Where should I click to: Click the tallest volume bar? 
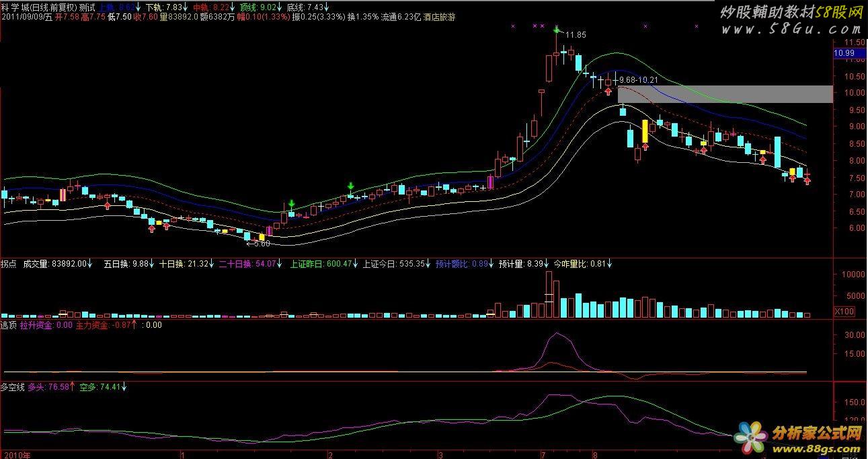click(x=549, y=294)
